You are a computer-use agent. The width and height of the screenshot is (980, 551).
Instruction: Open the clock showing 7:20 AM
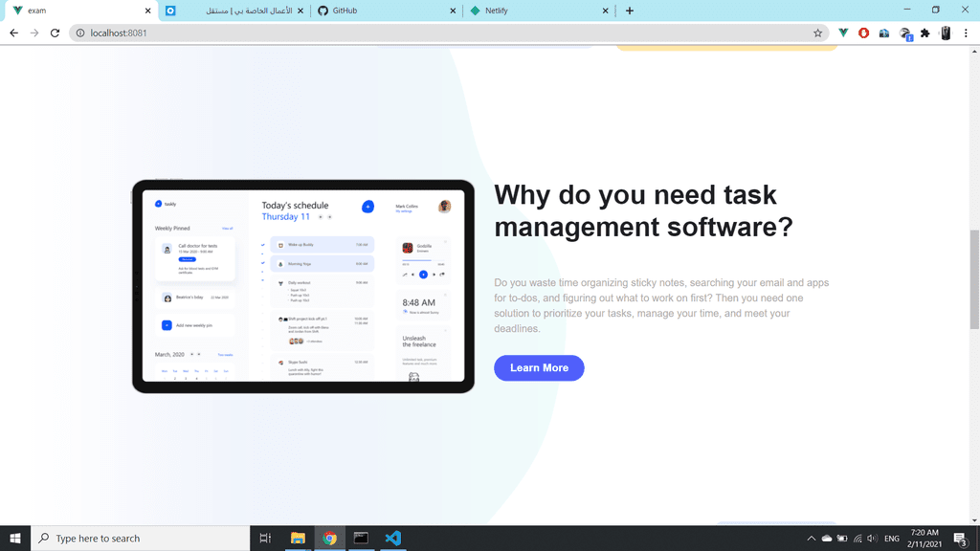click(924, 538)
